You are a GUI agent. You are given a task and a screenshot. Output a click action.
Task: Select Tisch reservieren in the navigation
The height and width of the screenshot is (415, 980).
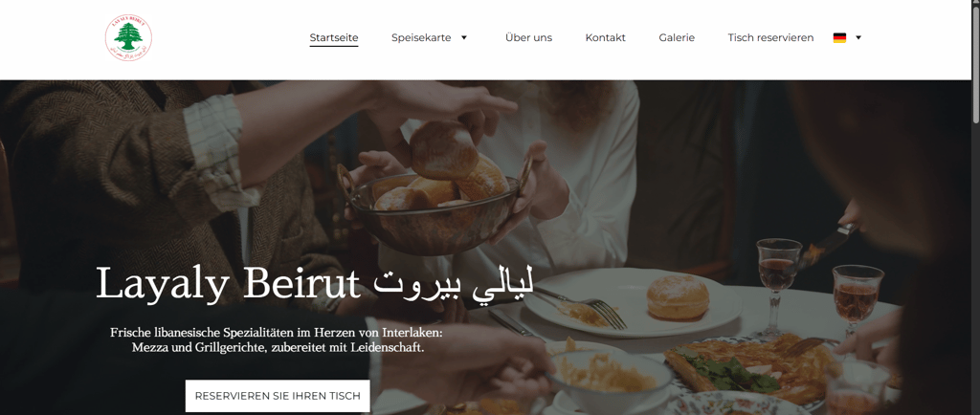pos(770,37)
